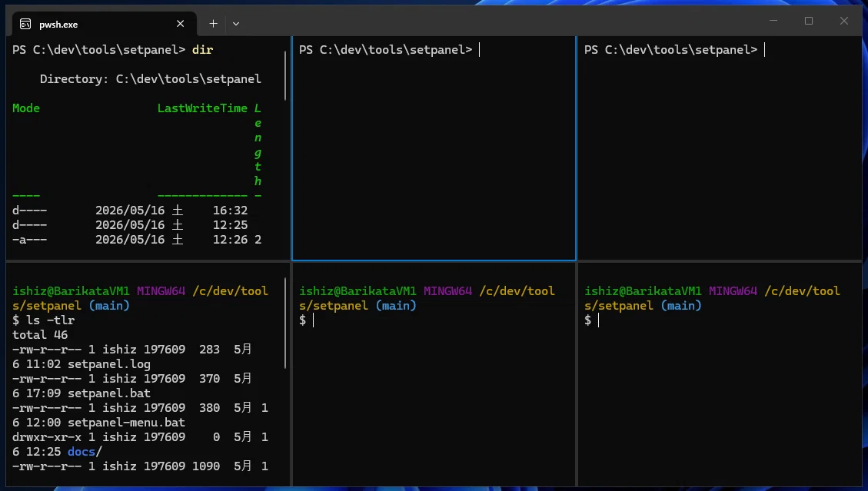Expand the new tab profile dropdown
The image size is (868, 491).
coord(236,24)
